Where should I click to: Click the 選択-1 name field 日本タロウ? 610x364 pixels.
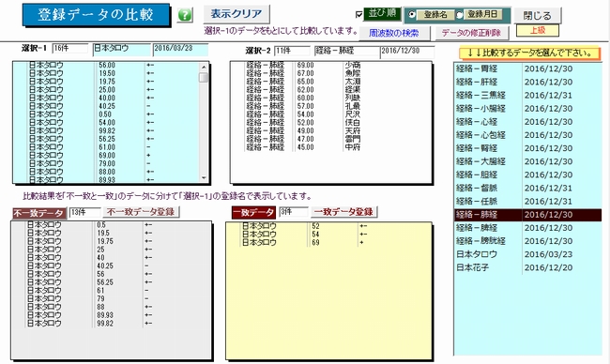tap(122, 49)
